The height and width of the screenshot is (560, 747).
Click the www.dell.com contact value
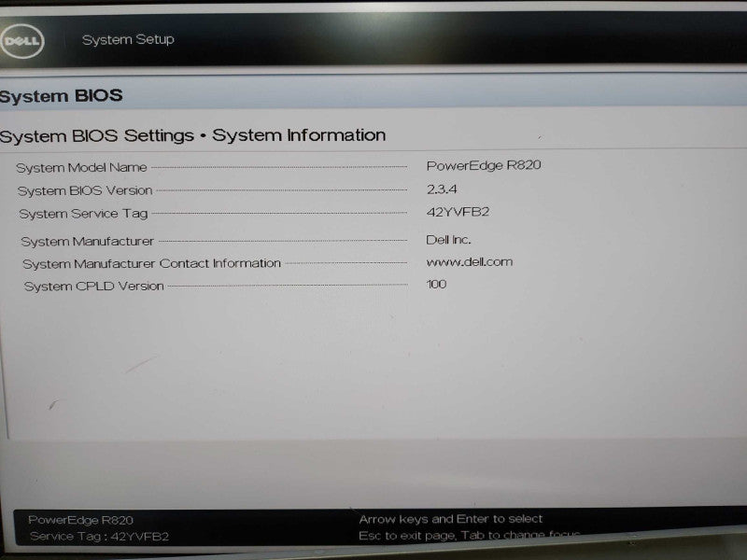click(x=470, y=262)
